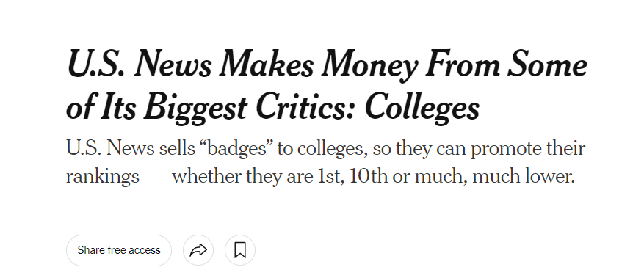
Task: Click the horizontal divider line below the summary
Action: tap(341, 216)
